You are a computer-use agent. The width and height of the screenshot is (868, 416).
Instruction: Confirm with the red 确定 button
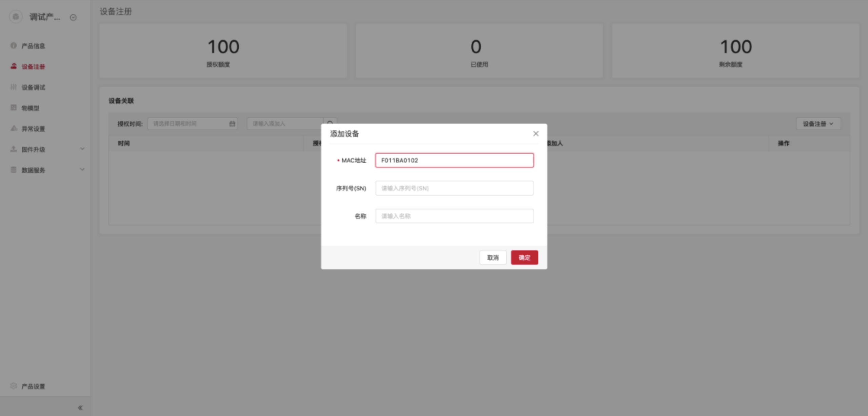(x=524, y=257)
